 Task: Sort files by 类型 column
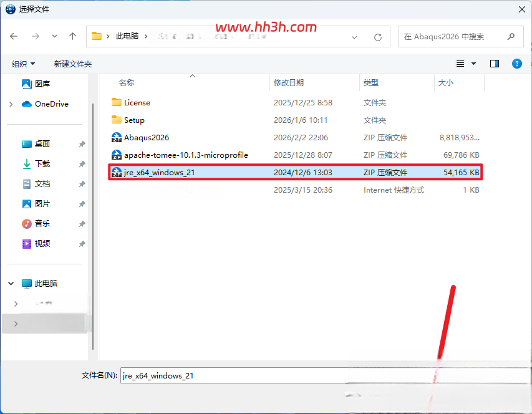[371, 82]
